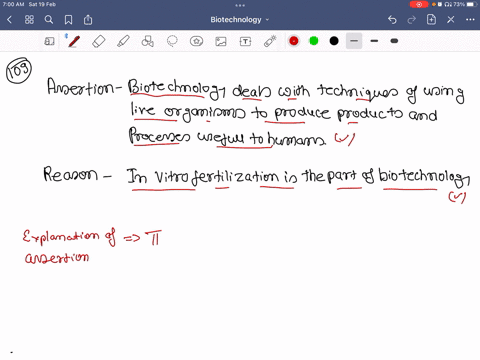The height and width of the screenshot is (360, 480).
Task: Select the Pen tool
Action: pyautogui.click(x=74, y=41)
